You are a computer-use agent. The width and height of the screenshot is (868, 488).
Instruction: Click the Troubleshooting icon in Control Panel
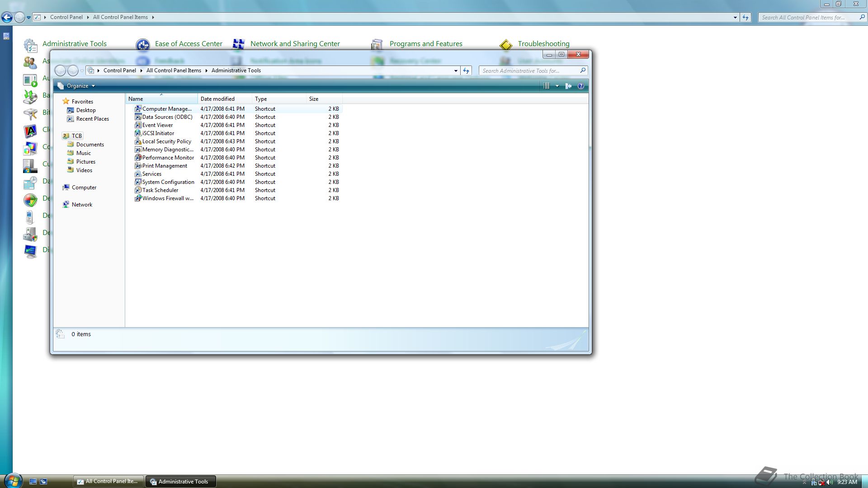pos(506,44)
